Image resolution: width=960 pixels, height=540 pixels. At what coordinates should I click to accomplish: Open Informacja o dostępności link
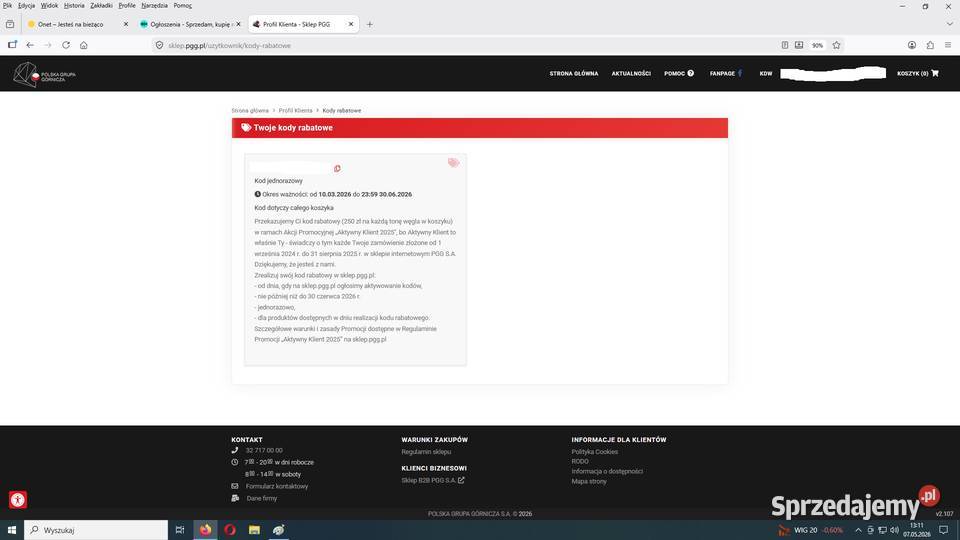pos(607,471)
